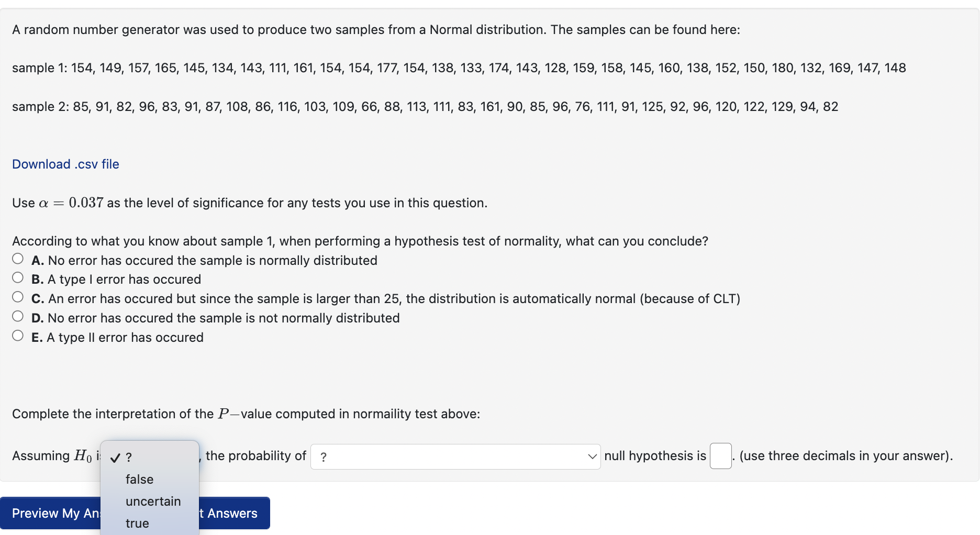This screenshot has width=980, height=535.
Task: Select the checked "?" entry in the dropdown
Action: tap(129, 456)
